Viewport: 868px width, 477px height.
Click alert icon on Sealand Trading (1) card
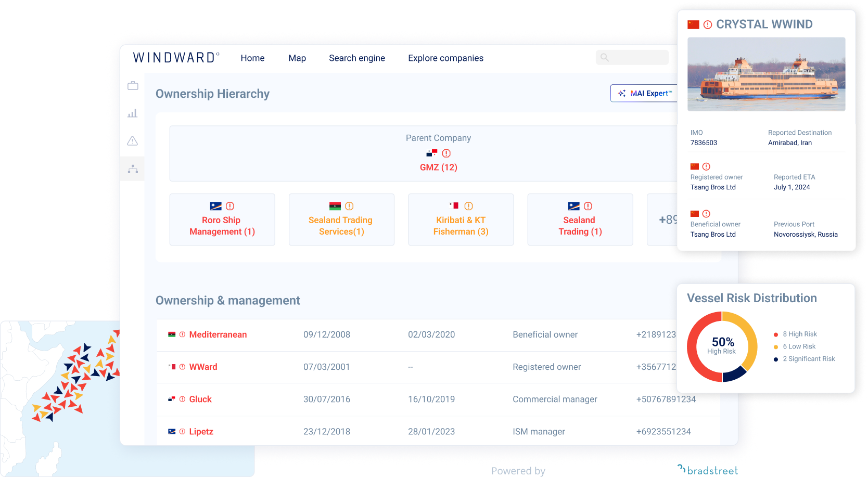pos(588,206)
